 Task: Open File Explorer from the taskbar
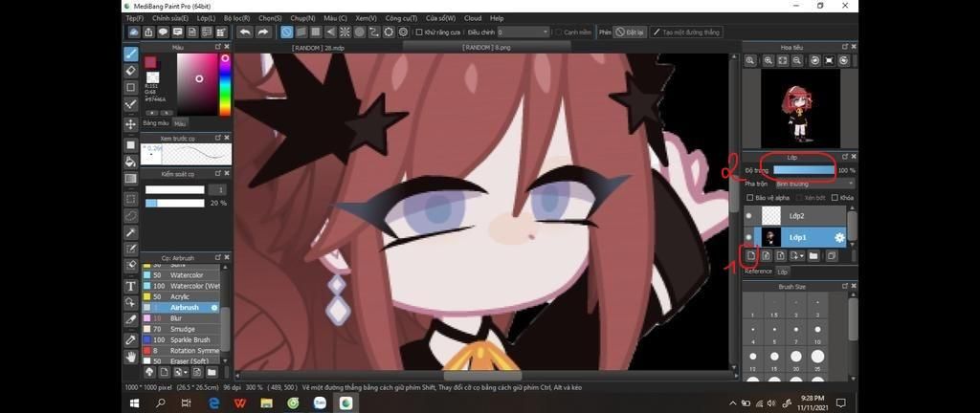tap(266, 403)
